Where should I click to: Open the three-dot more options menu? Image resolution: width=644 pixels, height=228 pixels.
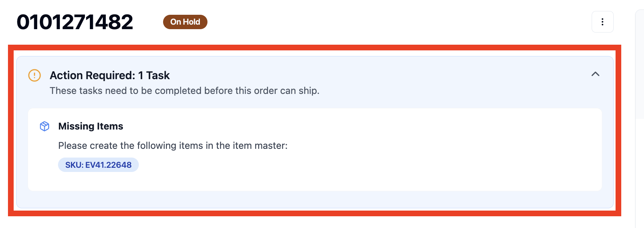pyautogui.click(x=602, y=22)
